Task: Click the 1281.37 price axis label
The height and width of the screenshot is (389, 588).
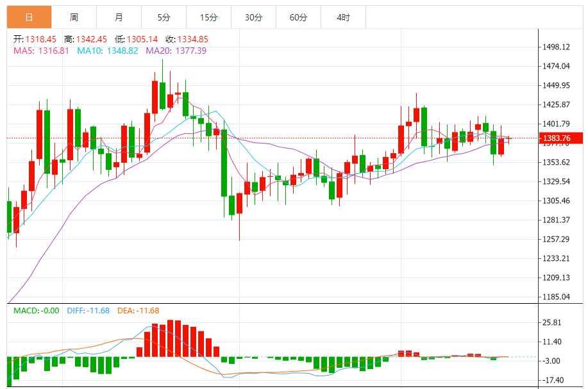Action: coord(556,220)
